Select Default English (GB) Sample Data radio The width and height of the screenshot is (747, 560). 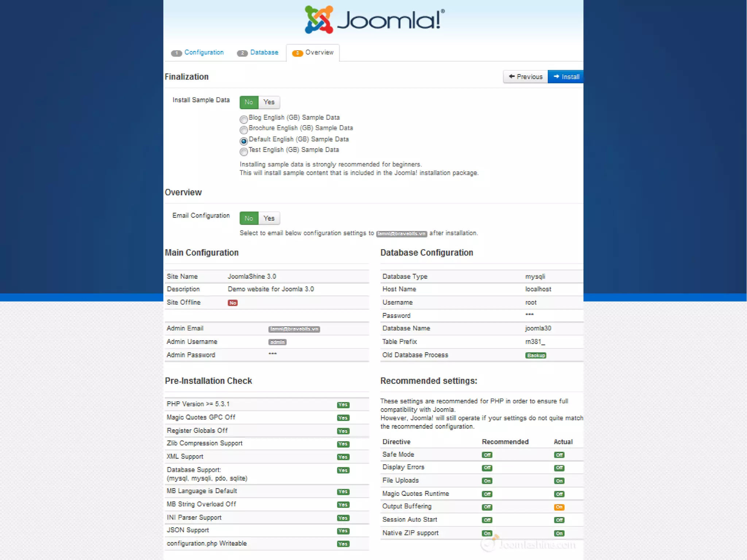point(244,141)
